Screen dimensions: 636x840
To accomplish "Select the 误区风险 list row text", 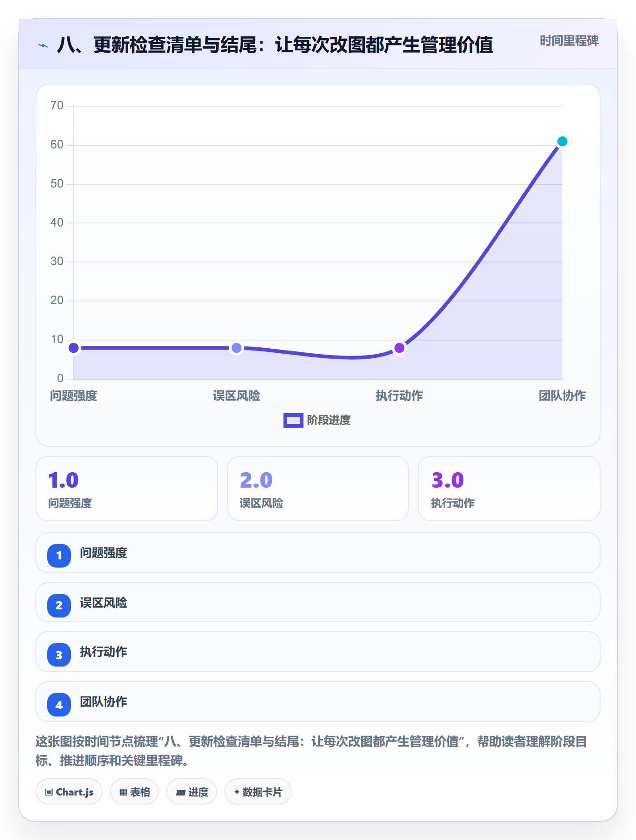I will pos(104,603).
